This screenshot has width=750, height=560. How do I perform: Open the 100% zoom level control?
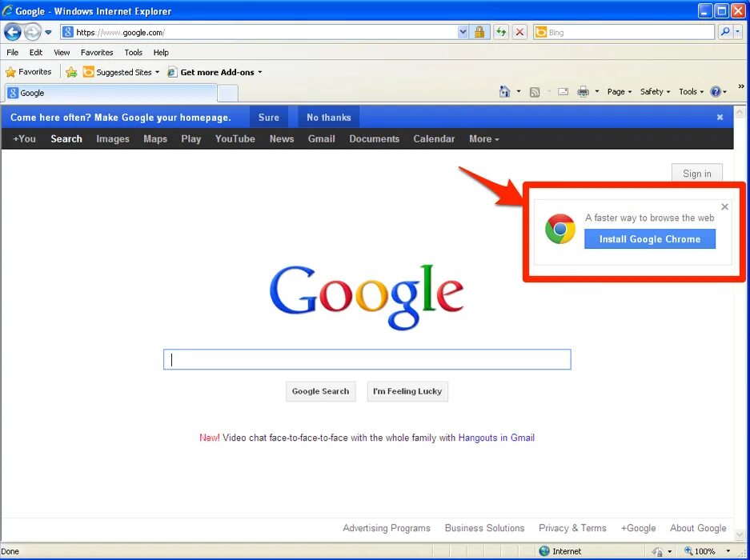tap(707, 551)
